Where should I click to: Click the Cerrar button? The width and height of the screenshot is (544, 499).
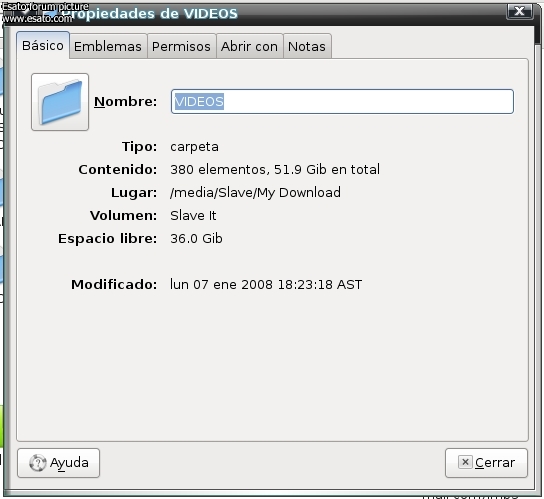point(486,463)
